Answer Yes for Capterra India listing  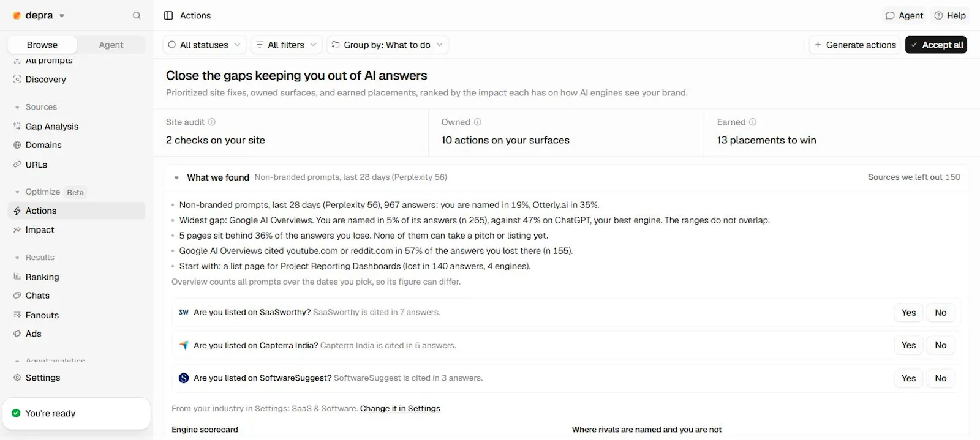point(908,345)
